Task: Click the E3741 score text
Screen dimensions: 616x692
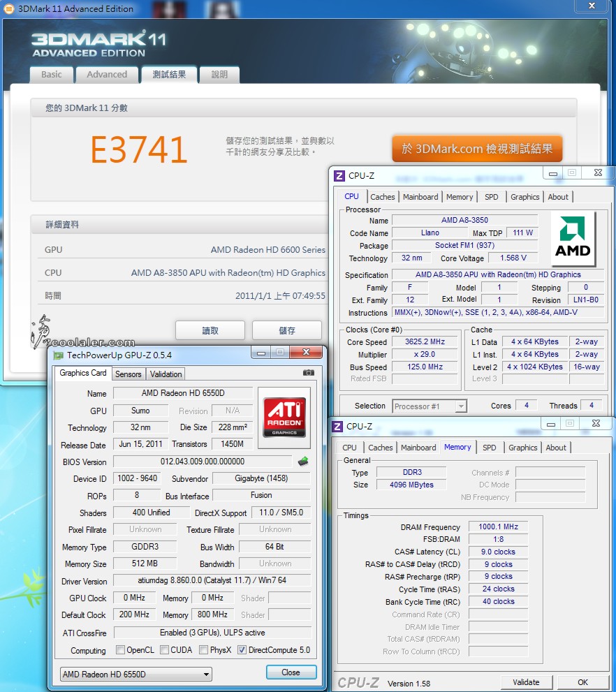Action: (x=139, y=149)
